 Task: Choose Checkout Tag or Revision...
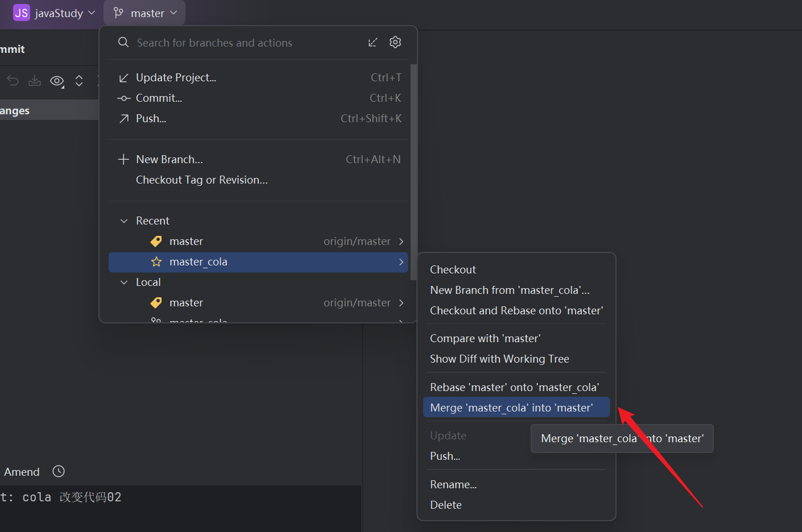[x=259, y=180]
